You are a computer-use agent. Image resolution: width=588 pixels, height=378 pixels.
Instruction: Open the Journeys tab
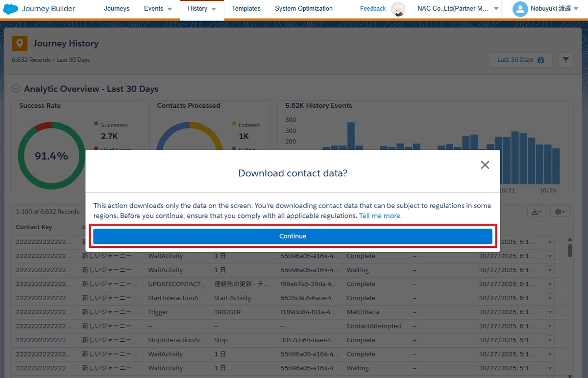pos(117,9)
